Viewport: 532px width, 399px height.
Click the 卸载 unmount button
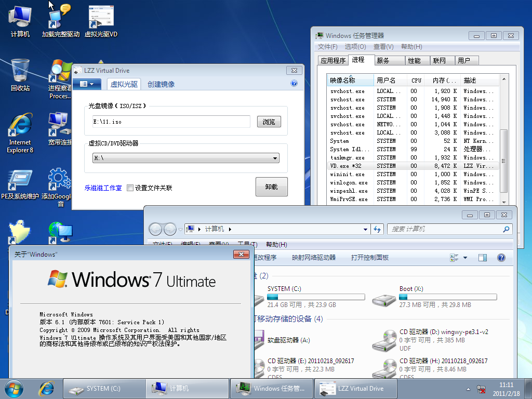point(271,187)
